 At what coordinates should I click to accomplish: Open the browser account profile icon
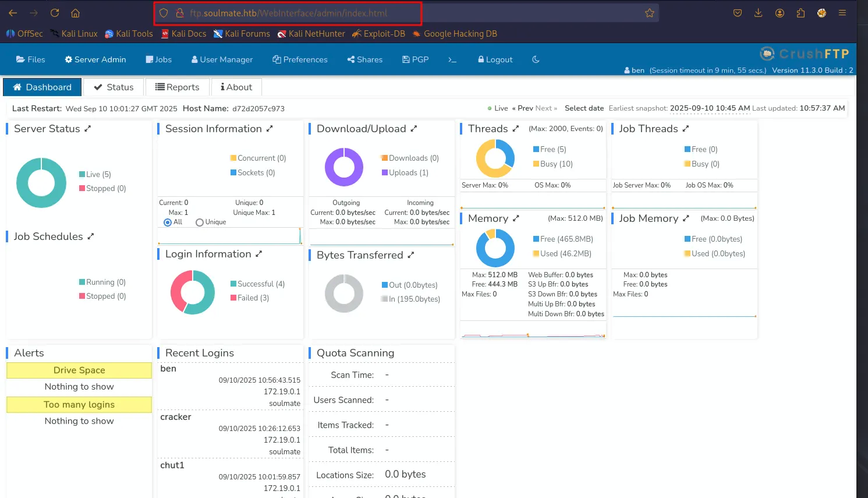780,13
